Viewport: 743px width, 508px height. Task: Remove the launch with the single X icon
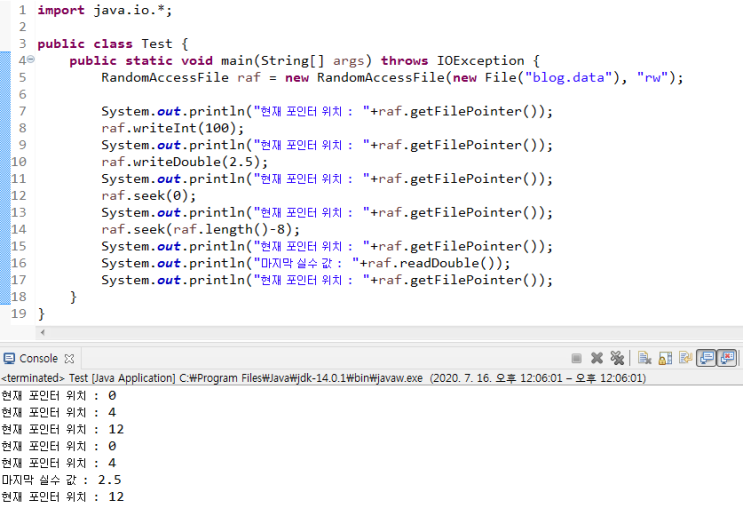click(x=597, y=358)
